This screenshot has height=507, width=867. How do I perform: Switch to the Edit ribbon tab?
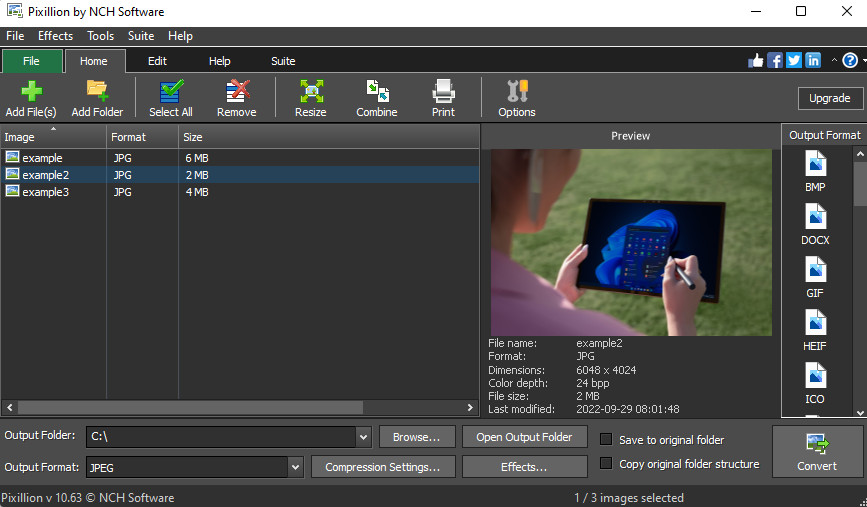(157, 61)
